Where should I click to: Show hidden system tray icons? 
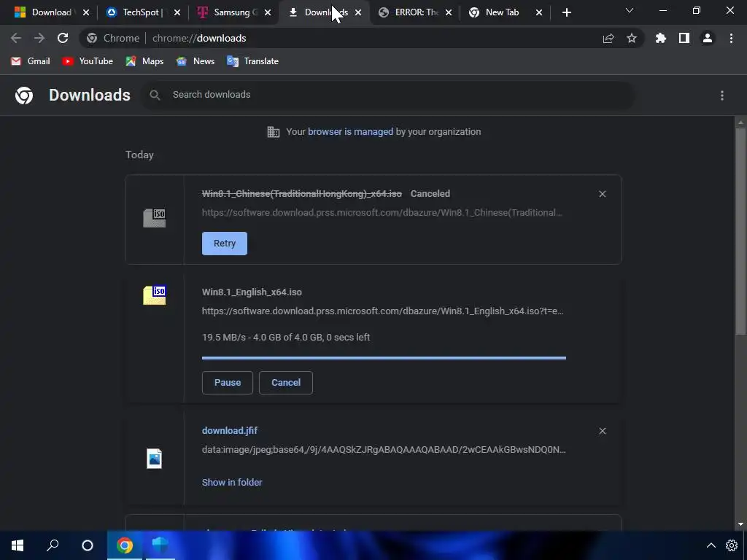[711, 545]
